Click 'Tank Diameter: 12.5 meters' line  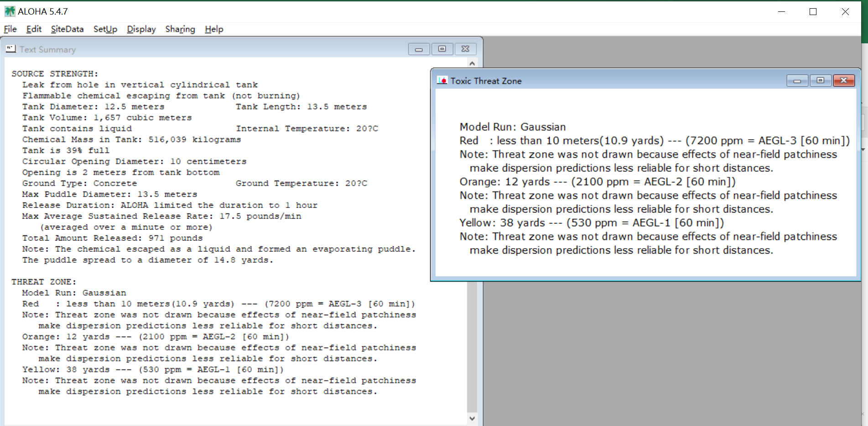(x=94, y=107)
